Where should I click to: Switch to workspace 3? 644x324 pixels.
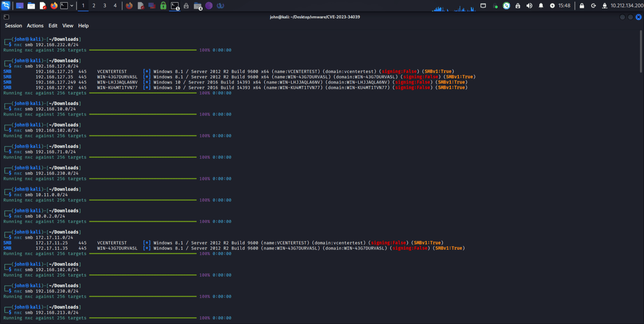click(x=105, y=6)
